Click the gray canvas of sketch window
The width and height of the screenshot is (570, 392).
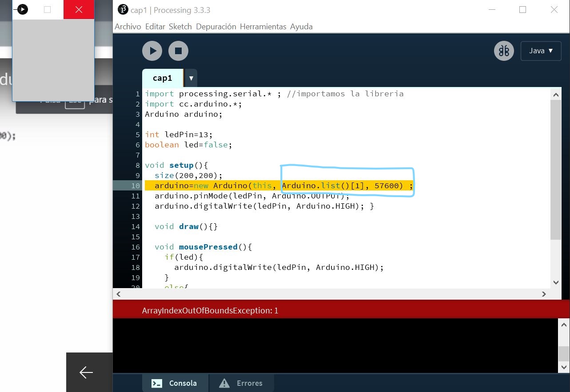(53, 59)
